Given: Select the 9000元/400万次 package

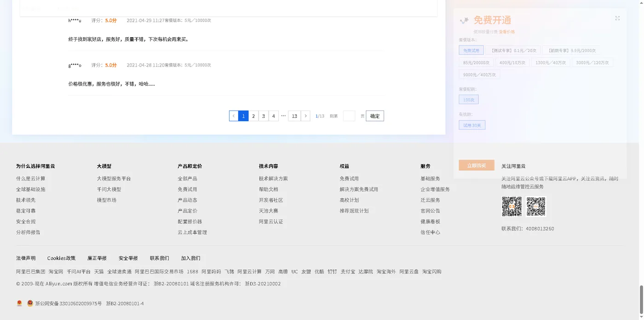Looking at the screenshot, I should tap(479, 75).
